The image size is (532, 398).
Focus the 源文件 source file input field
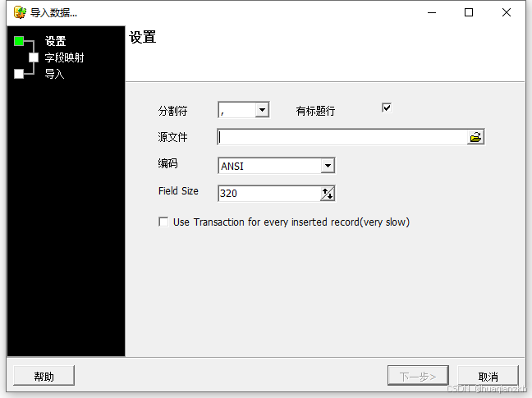[x=342, y=137]
